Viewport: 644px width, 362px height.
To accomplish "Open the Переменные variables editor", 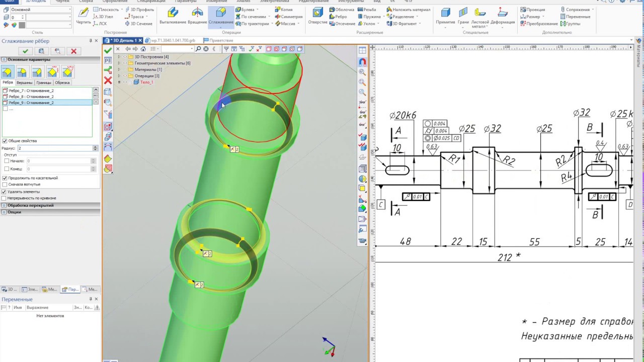I will [575, 17].
